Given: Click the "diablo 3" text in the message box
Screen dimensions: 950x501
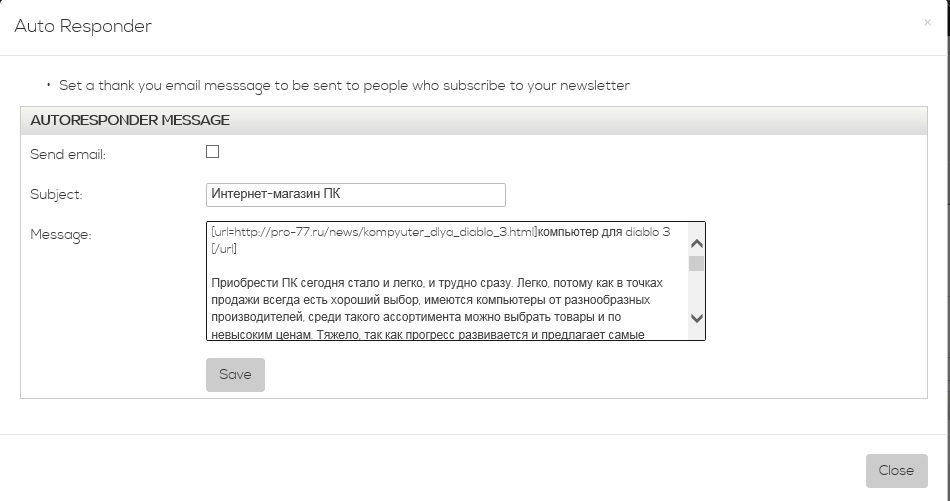Looking at the screenshot, I should pos(648,231).
